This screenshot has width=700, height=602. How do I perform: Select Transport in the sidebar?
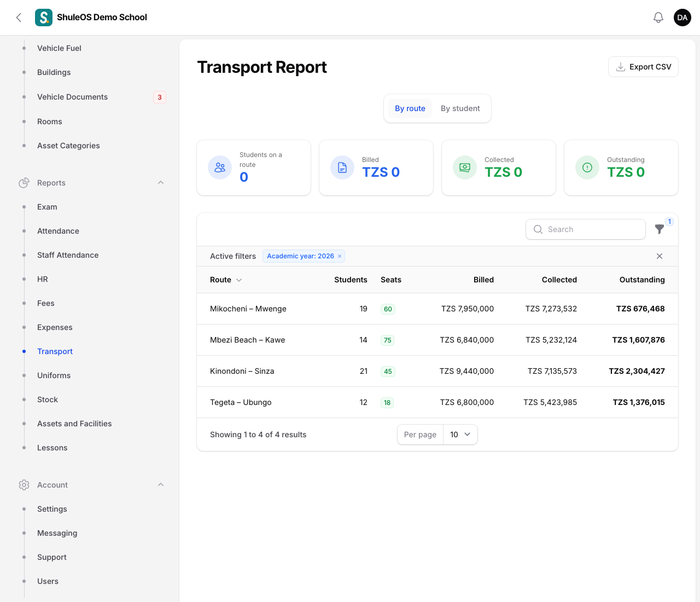point(55,351)
